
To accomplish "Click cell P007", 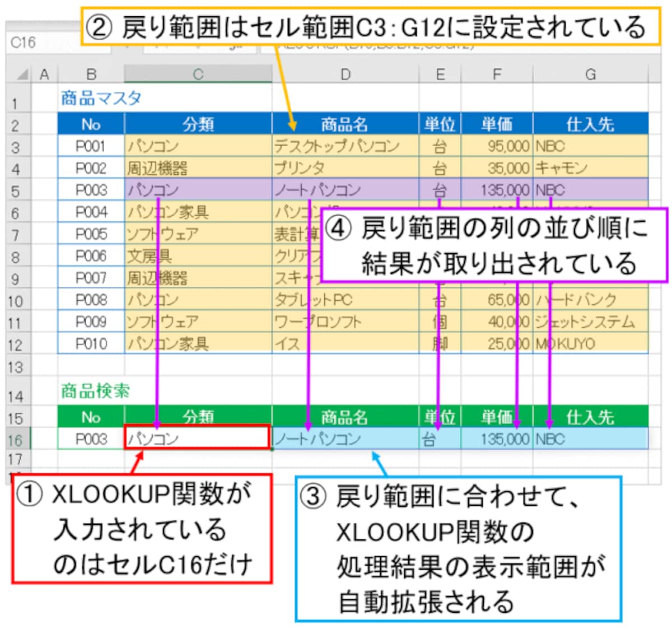I will [91, 277].
